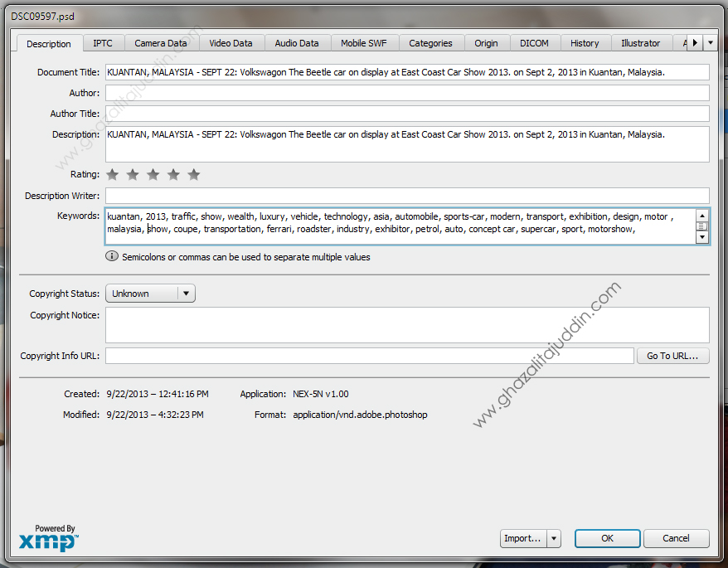The image size is (728, 568).
Task: Open the Illustrator tab
Action: pyautogui.click(x=641, y=43)
